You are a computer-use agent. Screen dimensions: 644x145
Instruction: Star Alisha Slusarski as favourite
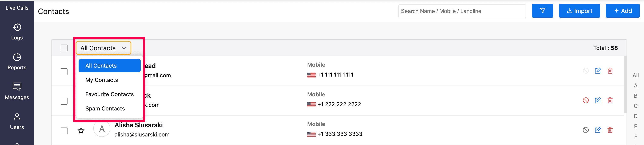pos(81,130)
